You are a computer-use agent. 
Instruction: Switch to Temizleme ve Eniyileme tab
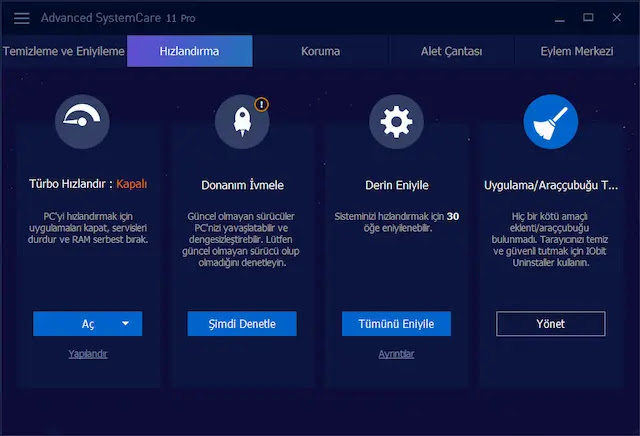[x=64, y=51]
